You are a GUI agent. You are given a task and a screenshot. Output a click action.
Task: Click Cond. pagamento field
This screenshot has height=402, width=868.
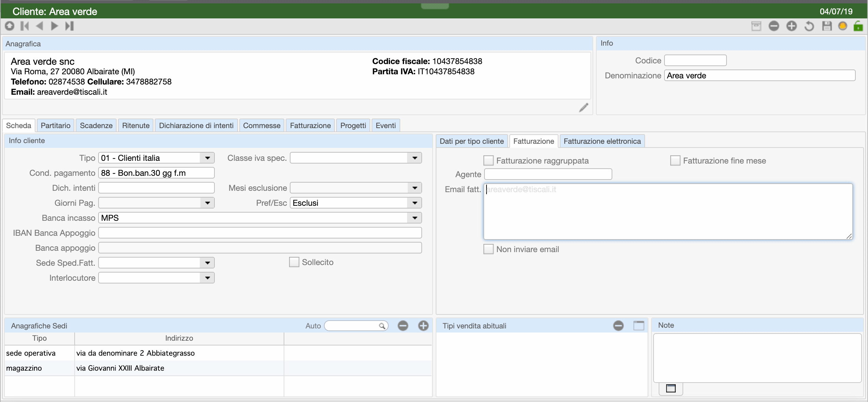(x=156, y=173)
